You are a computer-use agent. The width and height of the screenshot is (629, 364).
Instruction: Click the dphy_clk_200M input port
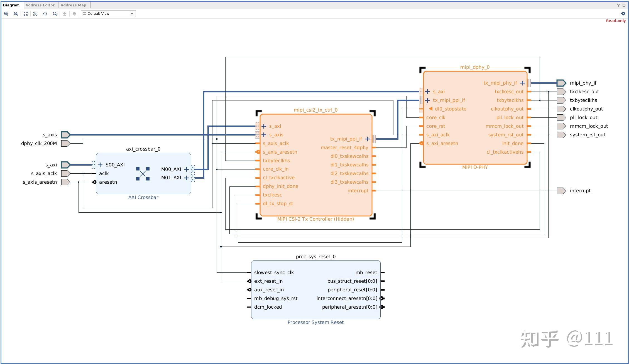point(65,143)
